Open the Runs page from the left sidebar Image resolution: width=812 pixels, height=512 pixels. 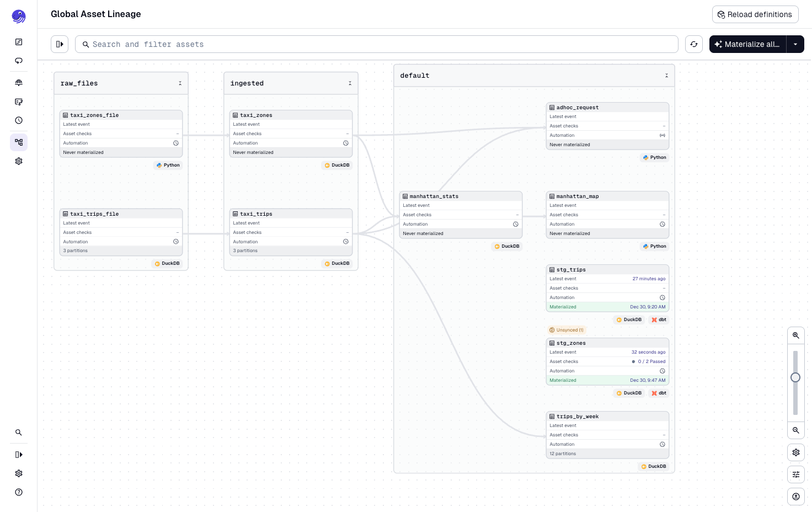click(x=19, y=61)
